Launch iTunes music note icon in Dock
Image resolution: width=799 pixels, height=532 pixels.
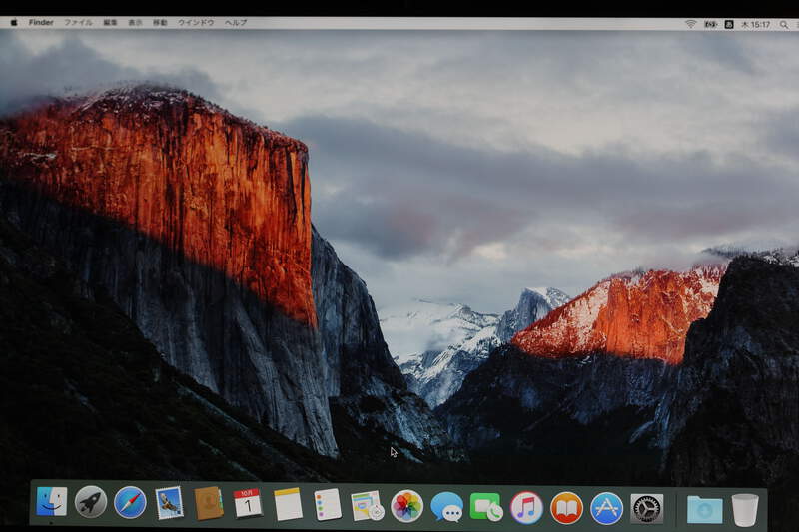[527, 508]
